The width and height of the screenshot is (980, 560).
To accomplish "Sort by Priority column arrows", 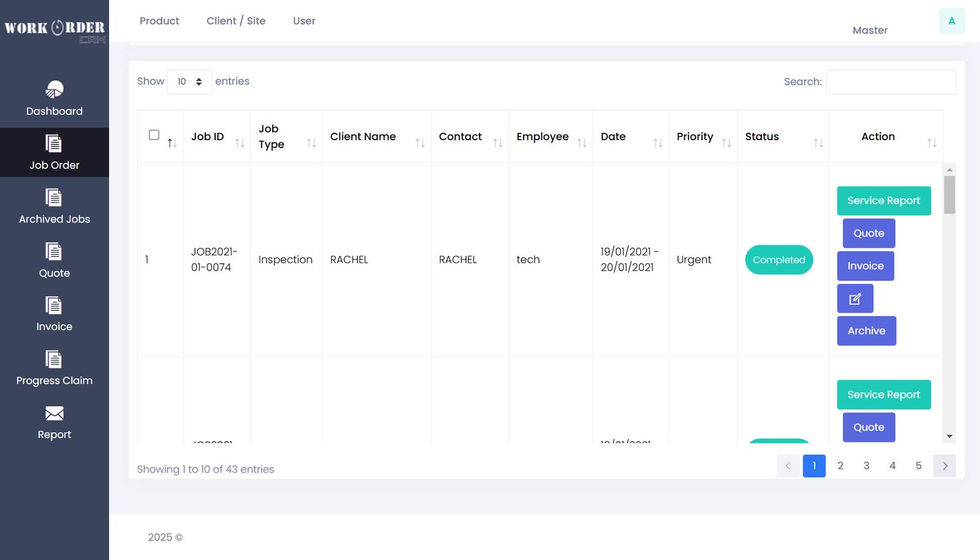I will coord(726,143).
